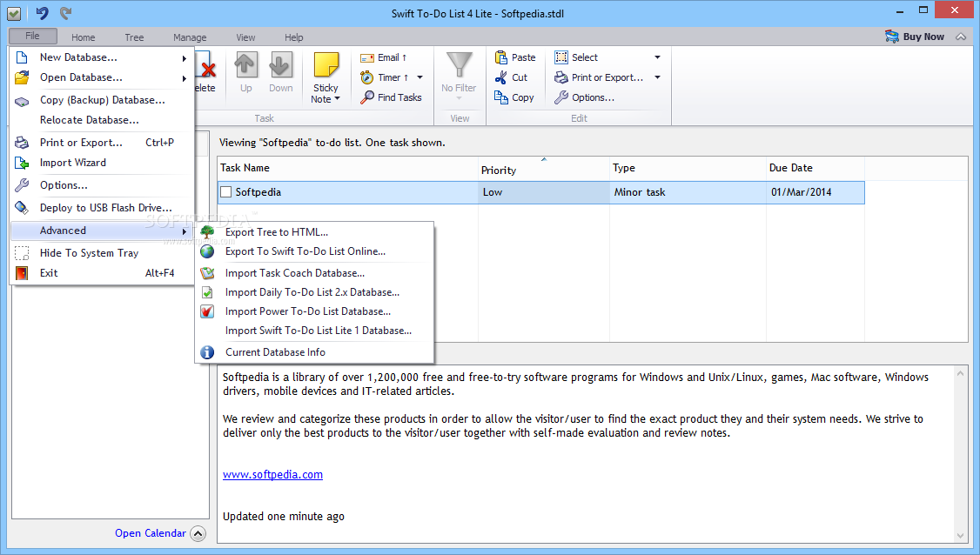980x555 pixels.
Task: Click notes scrollbar up arrow
Action: (961, 374)
